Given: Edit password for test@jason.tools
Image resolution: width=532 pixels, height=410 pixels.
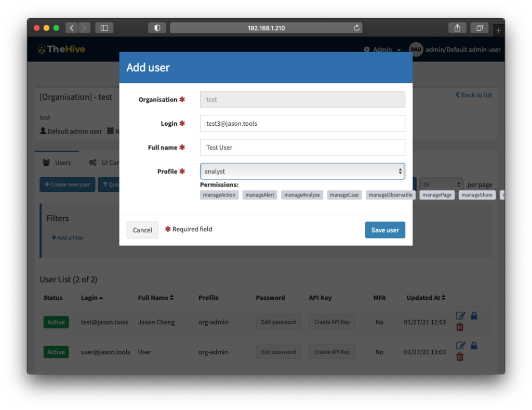Looking at the screenshot, I should 278,322.
